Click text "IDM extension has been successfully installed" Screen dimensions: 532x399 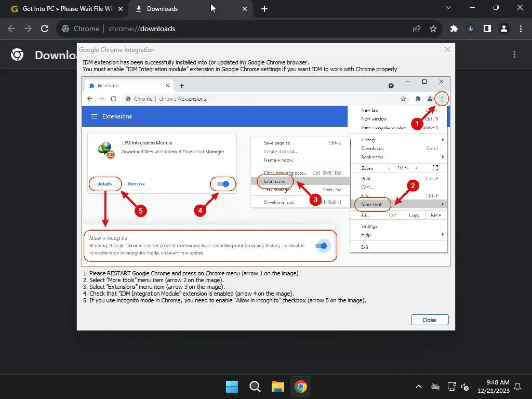click(196, 62)
